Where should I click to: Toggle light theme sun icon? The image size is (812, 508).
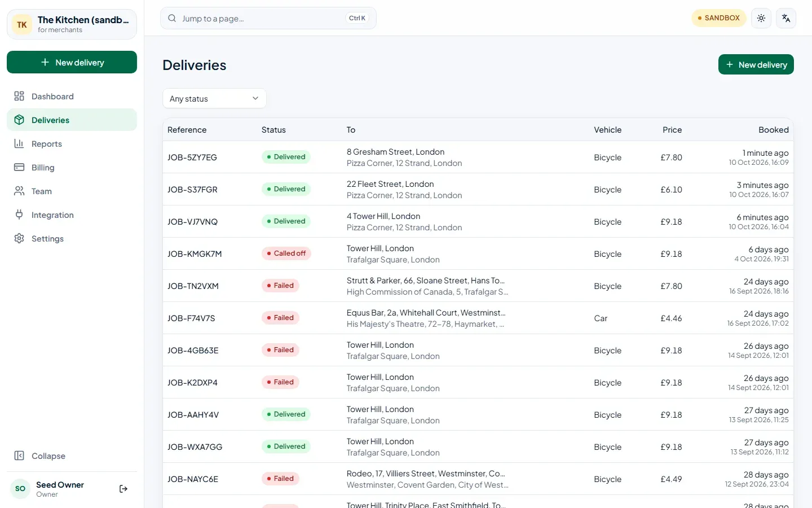click(x=761, y=18)
